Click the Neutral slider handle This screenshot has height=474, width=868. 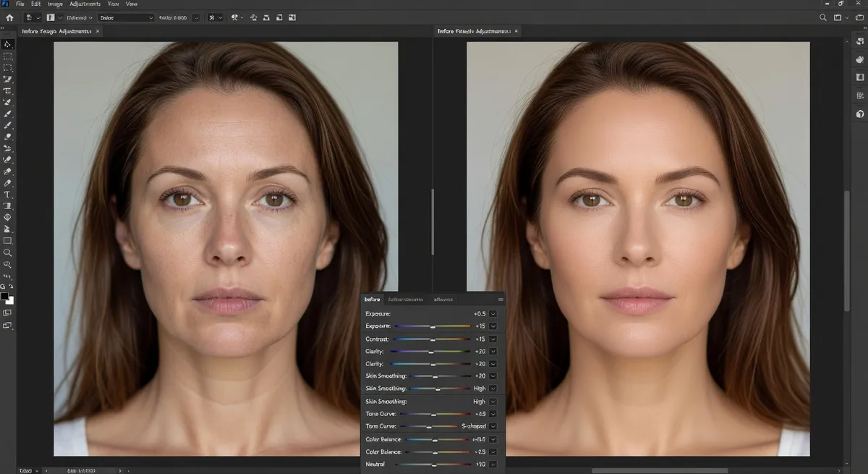coord(435,464)
